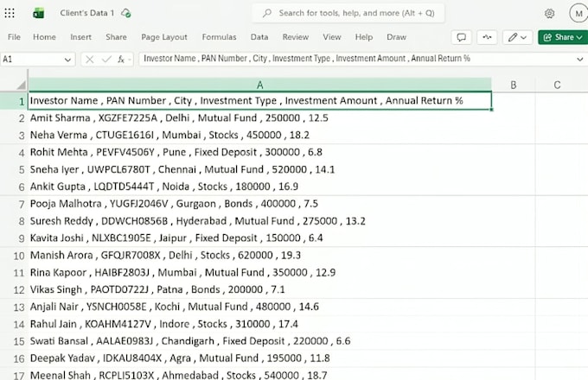Image resolution: width=588 pixels, height=380 pixels.
Task: Click the Client's Data 1 file name
Action: (87, 13)
